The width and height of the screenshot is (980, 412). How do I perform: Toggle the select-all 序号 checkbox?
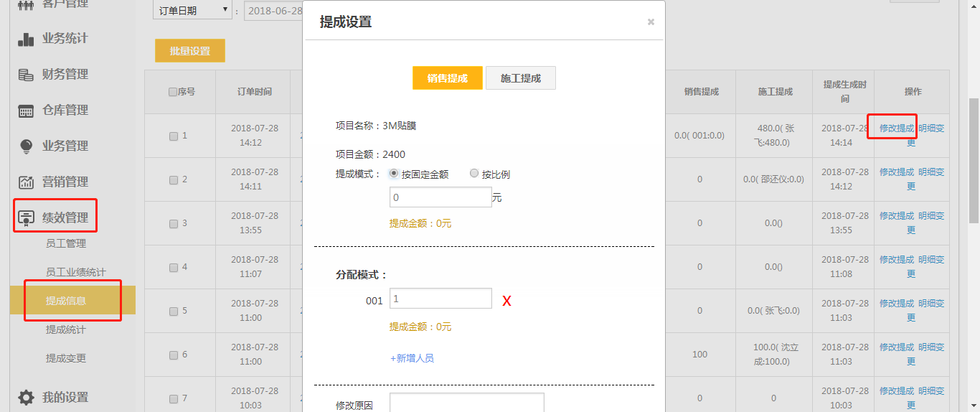pos(173,92)
